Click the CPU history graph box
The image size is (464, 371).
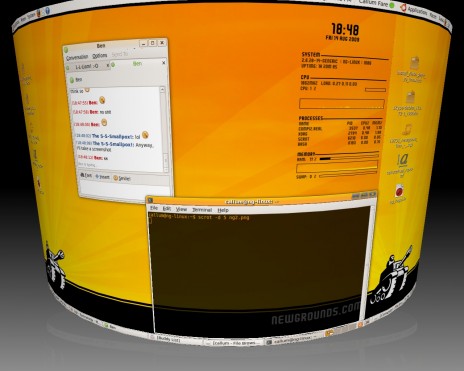coord(342,104)
